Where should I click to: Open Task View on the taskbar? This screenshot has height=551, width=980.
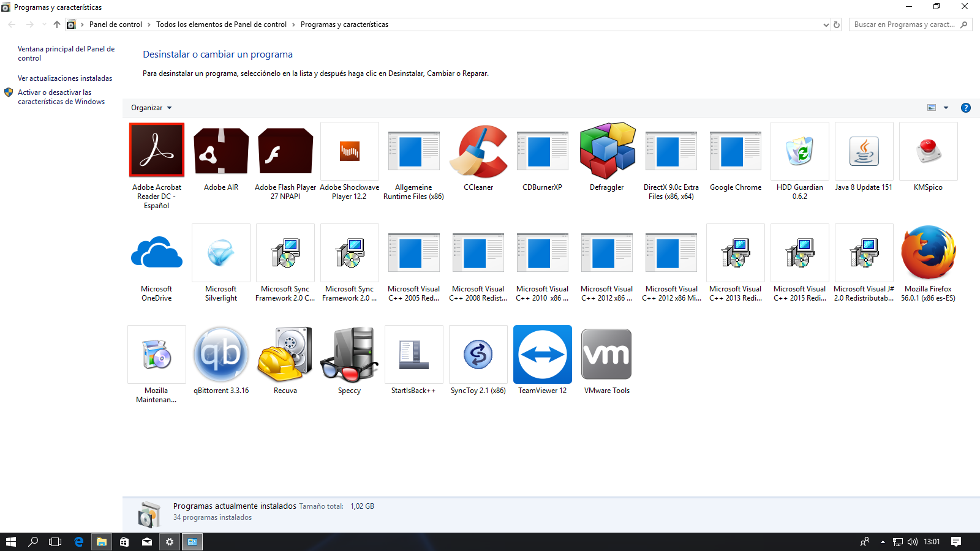tap(55, 542)
